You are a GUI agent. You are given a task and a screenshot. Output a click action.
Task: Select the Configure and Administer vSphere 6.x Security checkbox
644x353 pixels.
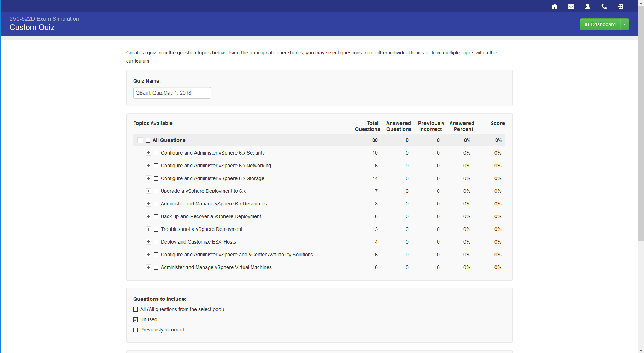coord(156,153)
